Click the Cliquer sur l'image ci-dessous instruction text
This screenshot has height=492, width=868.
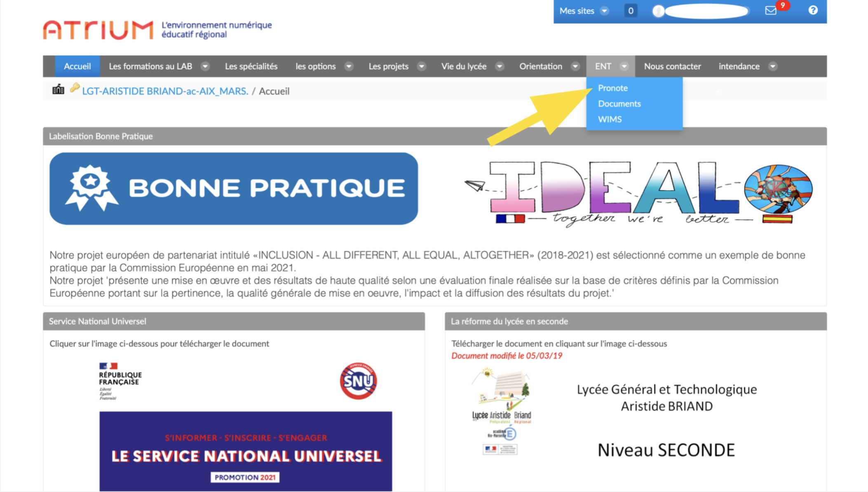pyautogui.click(x=159, y=344)
